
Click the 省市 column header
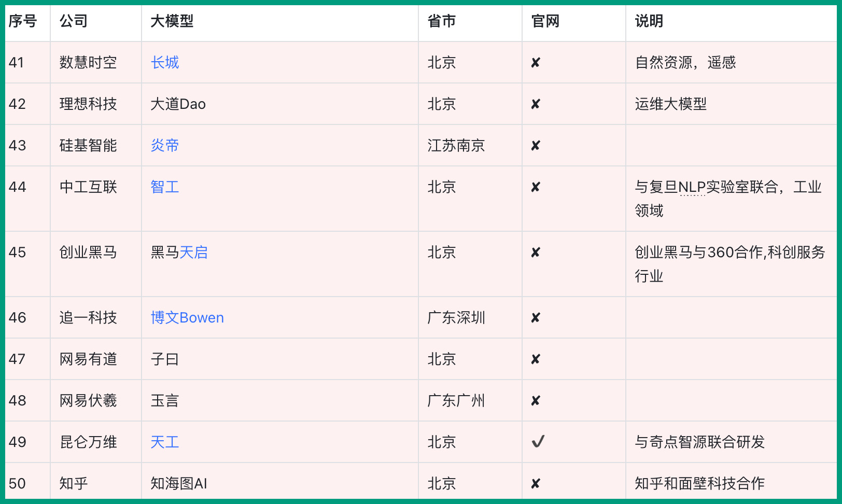coord(442,21)
